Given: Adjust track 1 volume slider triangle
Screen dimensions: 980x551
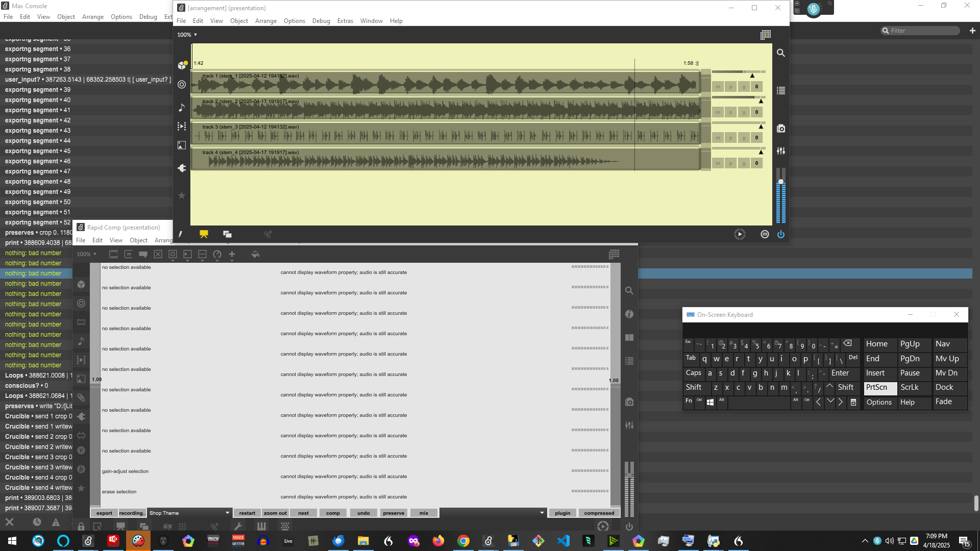Looking at the screenshot, I should pyautogui.click(x=752, y=76).
